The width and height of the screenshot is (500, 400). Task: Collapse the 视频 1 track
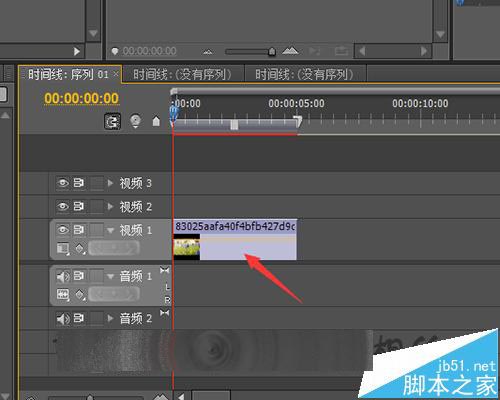coord(110,230)
